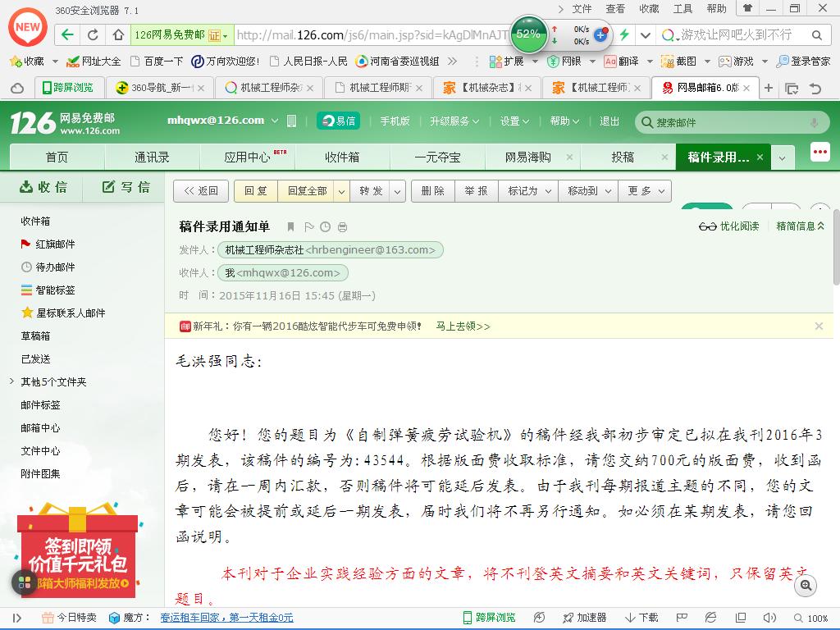Screen dimensions: 840x630
Task: Open 今日特卖 in the status bar
Action: point(70,618)
